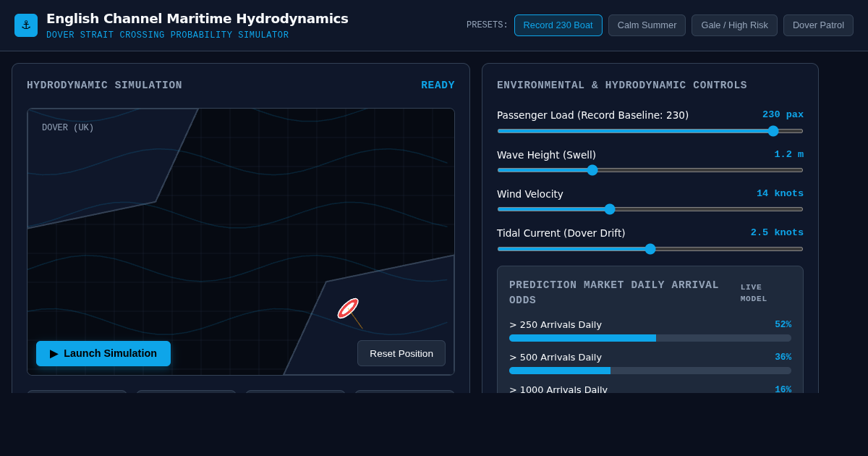Screen dimensions: 868x456
Task: Click 'Dover Strait Crossing Probability Simulator' subtitle
Action: click(x=167, y=35)
